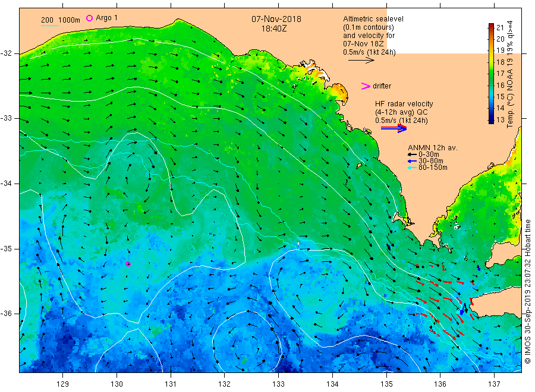The height and width of the screenshot is (392, 535).
Task: Click the longitude label 130
Action: (x=117, y=384)
